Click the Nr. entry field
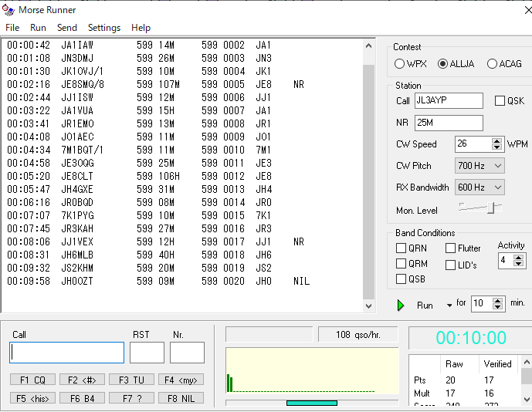This screenshot has width=532, height=412. coord(187,353)
